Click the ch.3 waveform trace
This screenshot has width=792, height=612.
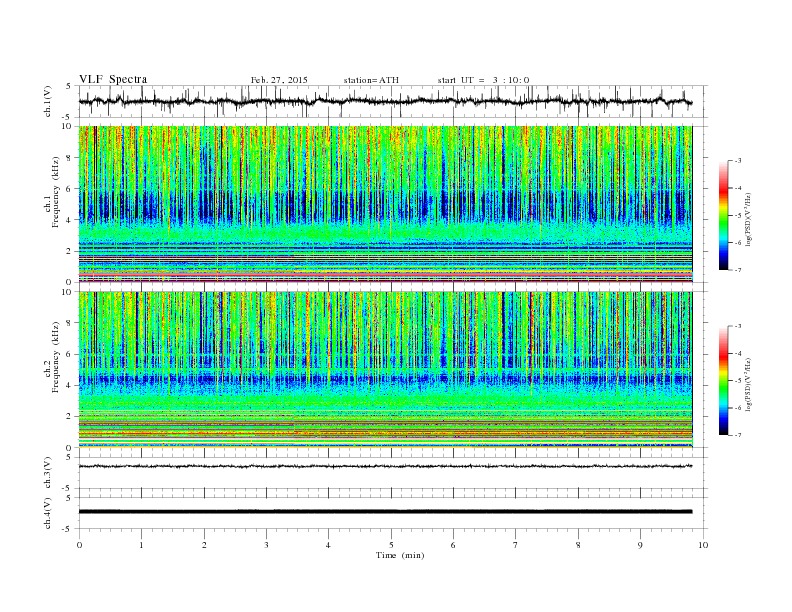click(x=385, y=466)
